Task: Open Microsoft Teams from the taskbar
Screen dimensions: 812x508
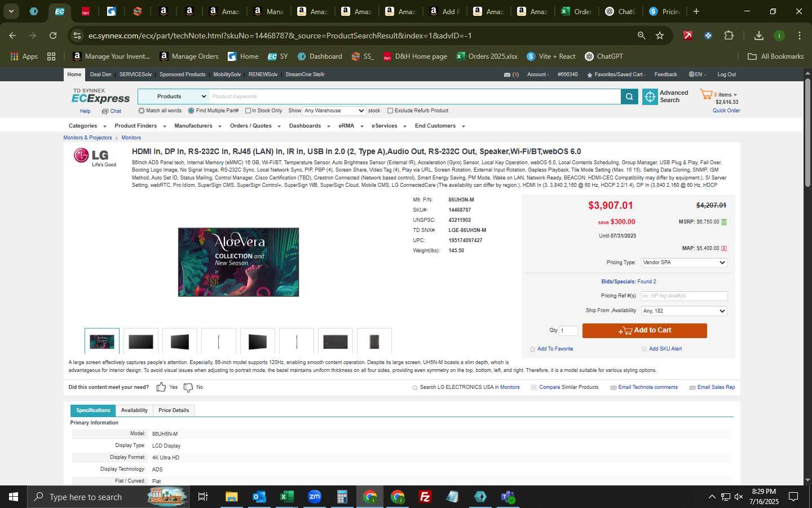Action: click(508, 497)
